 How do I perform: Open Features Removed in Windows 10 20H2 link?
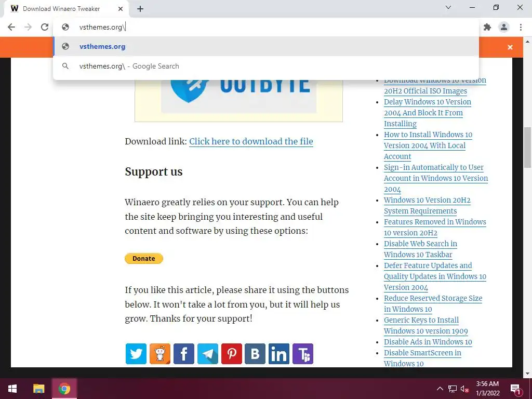[435, 228]
